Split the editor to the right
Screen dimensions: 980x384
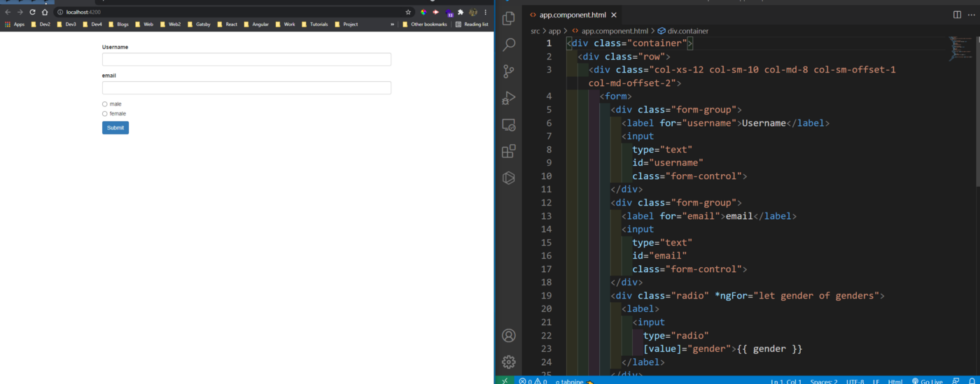[957, 15]
